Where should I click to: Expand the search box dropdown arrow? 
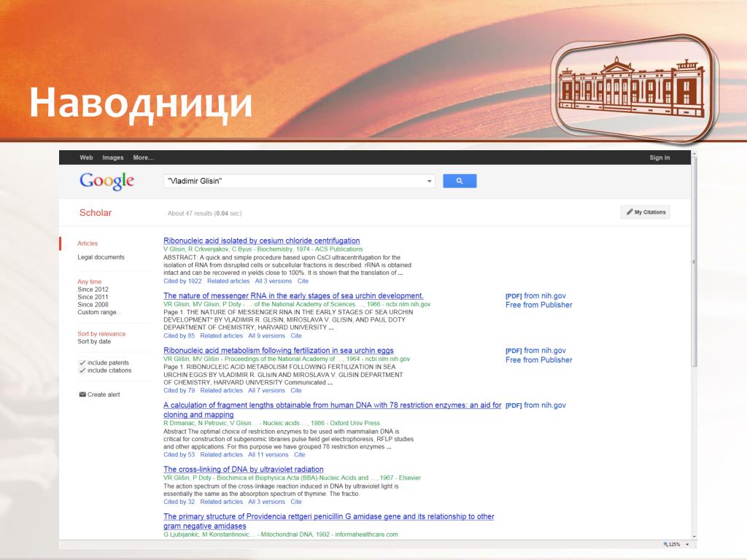(x=429, y=181)
